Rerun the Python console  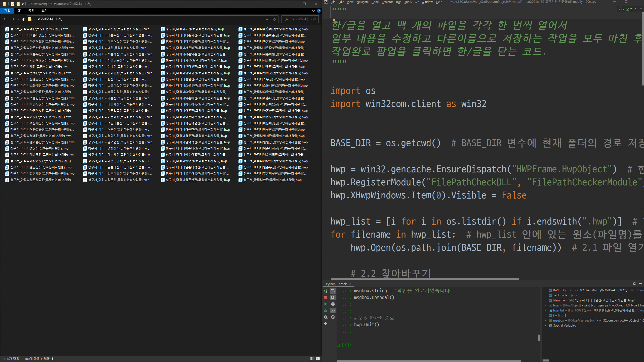coord(326,291)
